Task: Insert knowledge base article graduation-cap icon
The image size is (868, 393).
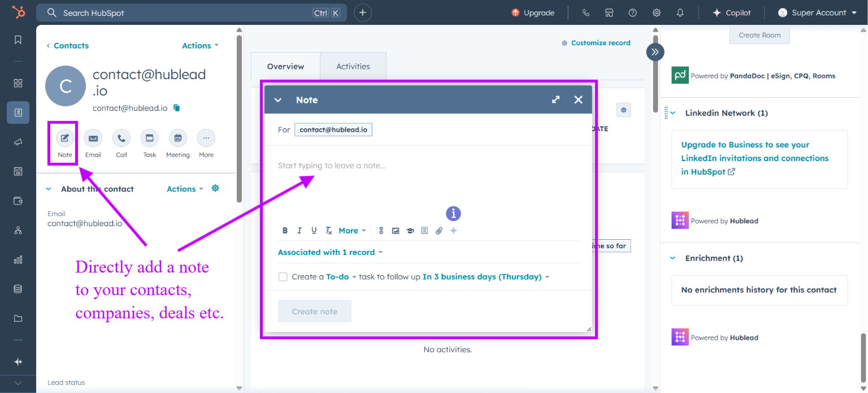Action: pyautogui.click(x=410, y=231)
